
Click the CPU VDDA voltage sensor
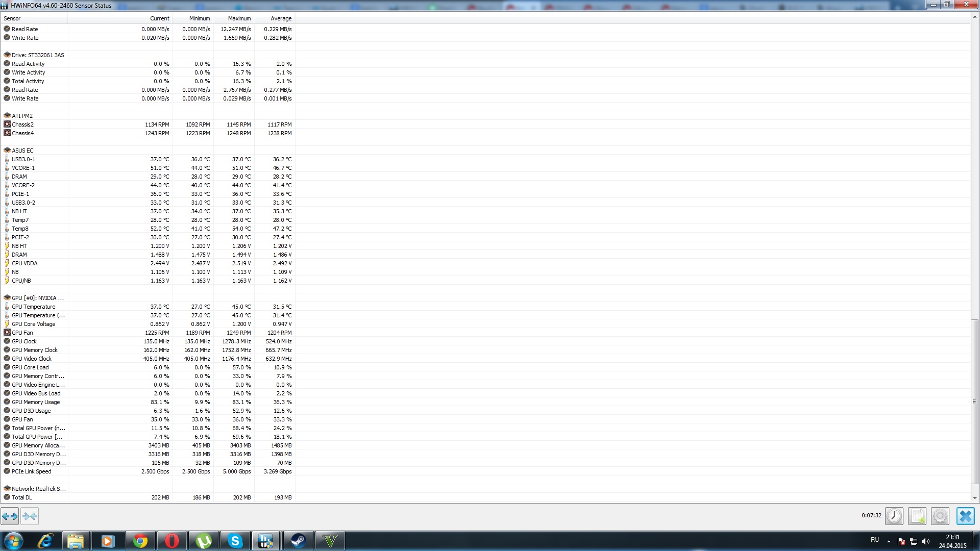coord(24,263)
